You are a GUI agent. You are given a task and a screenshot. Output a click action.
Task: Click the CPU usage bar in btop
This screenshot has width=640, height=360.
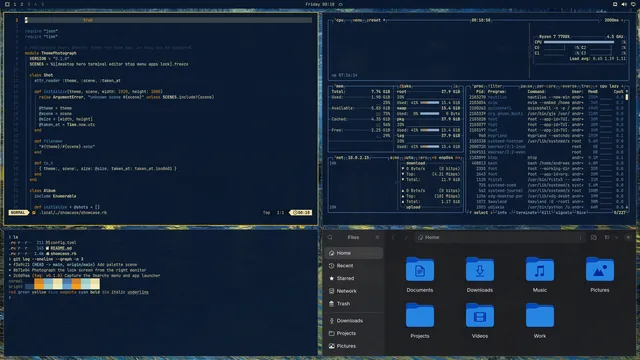(x=579, y=42)
